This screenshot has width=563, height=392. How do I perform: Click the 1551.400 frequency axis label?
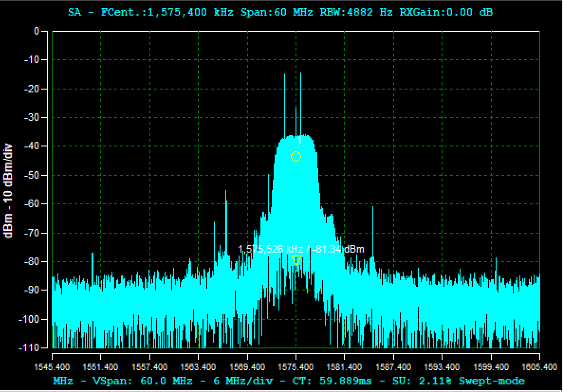click(x=101, y=367)
